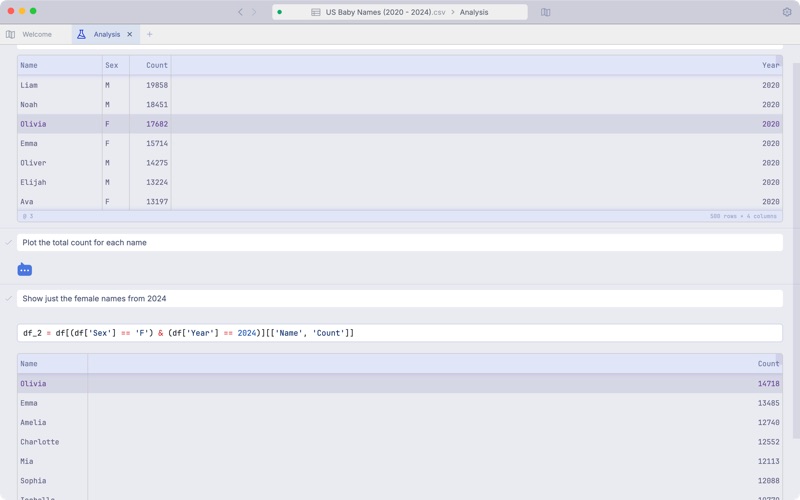Screen dimensions: 800x500
Task: Click the count cell 12552
Action: (768, 442)
